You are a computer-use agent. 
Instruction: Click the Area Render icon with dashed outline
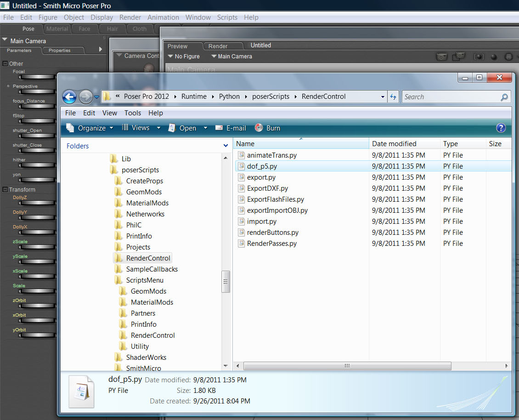tap(458, 57)
